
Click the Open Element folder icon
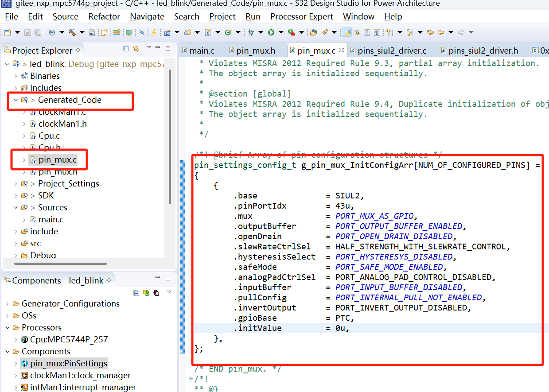click(314, 32)
